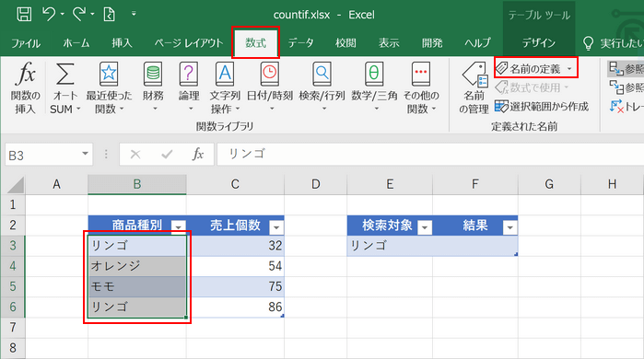Image resolution: width=644 pixels, height=359 pixels.
Task: Select column E header
Action: (390, 184)
